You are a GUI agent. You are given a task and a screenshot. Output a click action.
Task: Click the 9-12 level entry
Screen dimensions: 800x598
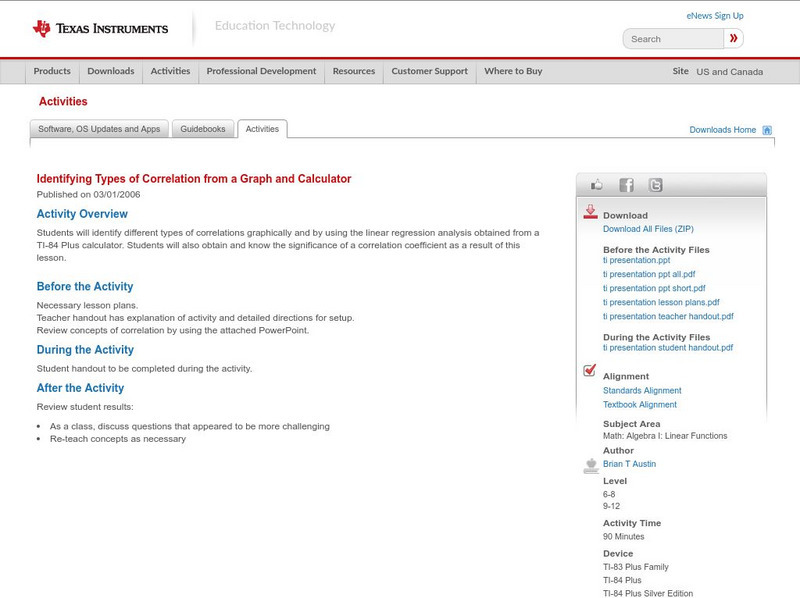pos(611,507)
